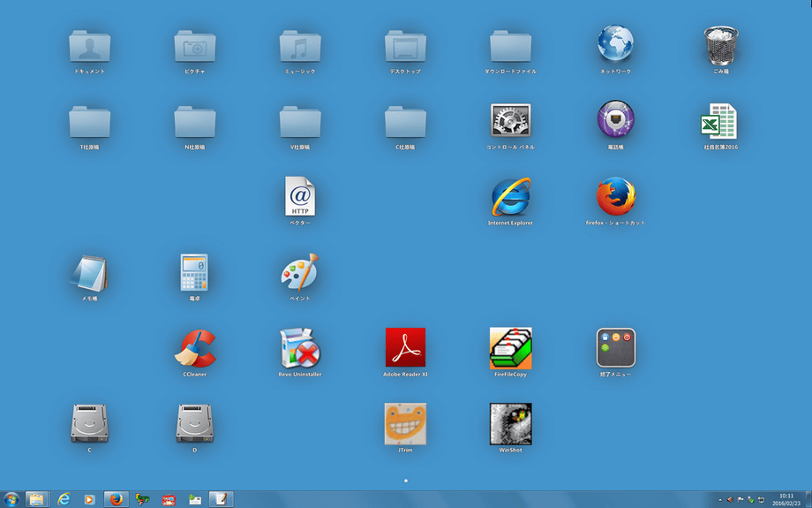Open the Windows Start button
The width and height of the screenshot is (812, 508).
coord(11,499)
